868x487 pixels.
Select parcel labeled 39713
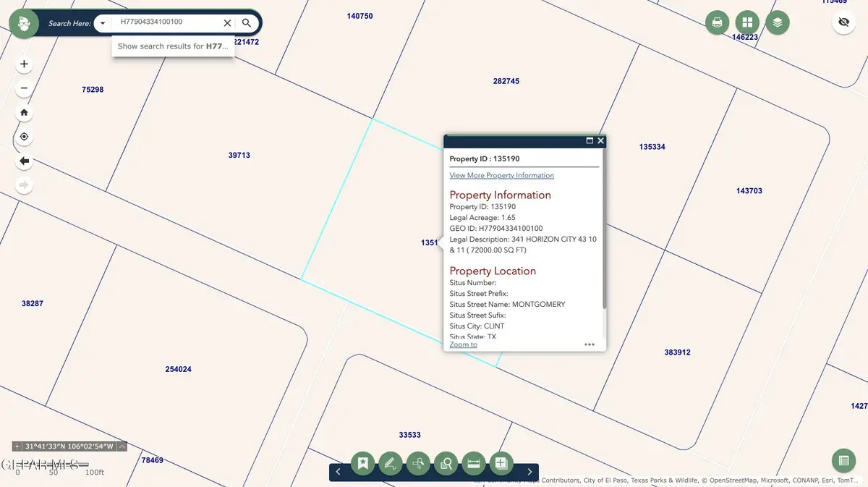click(239, 155)
